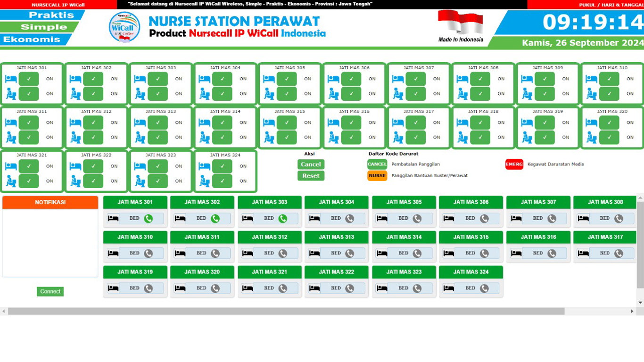Image resolution: width=644 pixels, height=362 pixels.
Task: Click the phone icon in JATI MAS 308 call card
Action: [x=619, y=219]
